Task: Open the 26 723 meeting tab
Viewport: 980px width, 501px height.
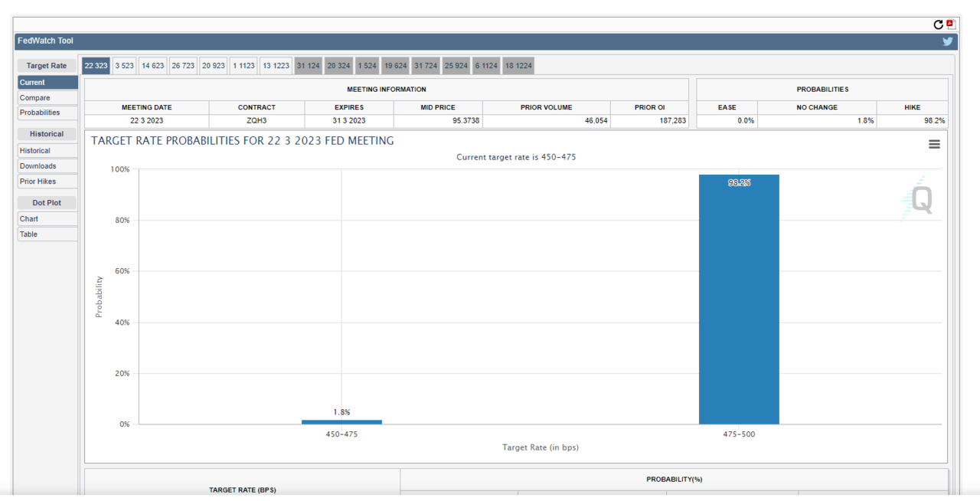Action: tap(183, 66)
